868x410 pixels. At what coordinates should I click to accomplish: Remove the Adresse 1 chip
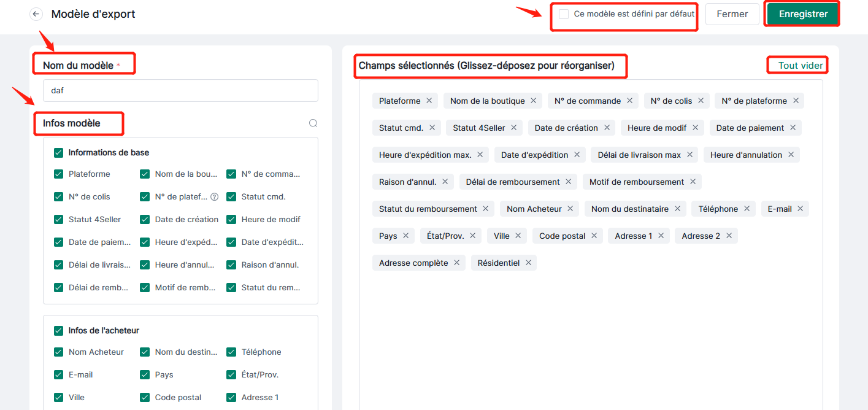[x=661, y=236]
